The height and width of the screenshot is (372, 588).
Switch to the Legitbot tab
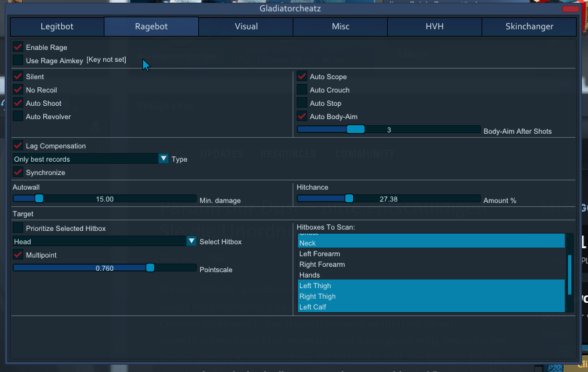(57, 27)
